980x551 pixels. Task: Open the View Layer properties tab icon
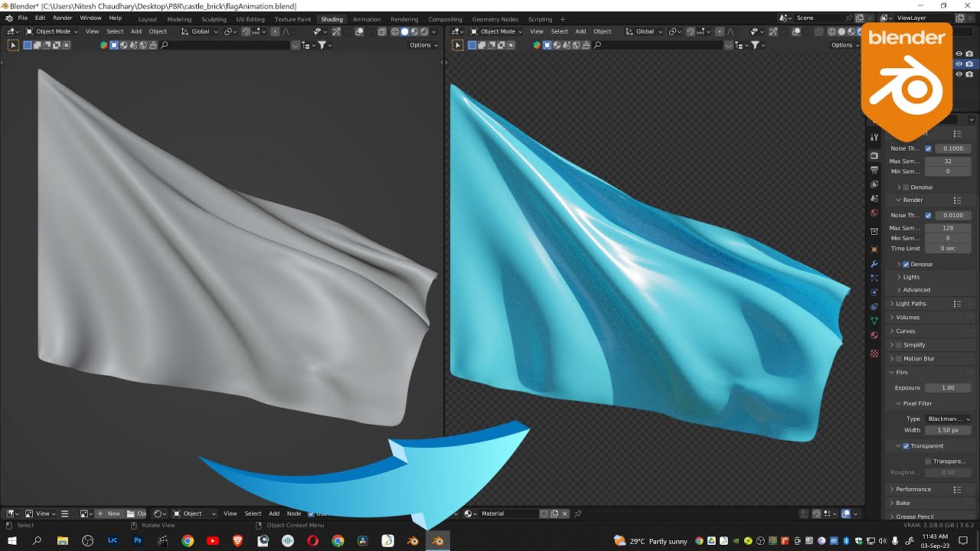[x=874, y=184]
